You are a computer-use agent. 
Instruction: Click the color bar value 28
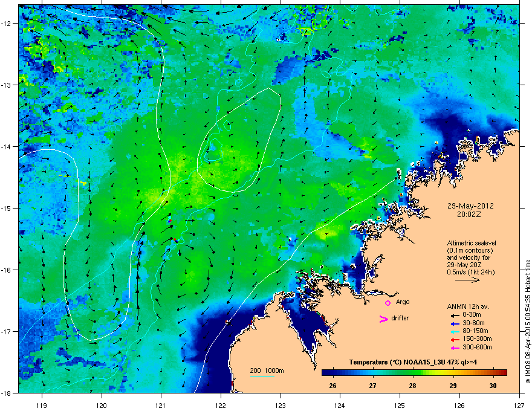tap(412, 386)
